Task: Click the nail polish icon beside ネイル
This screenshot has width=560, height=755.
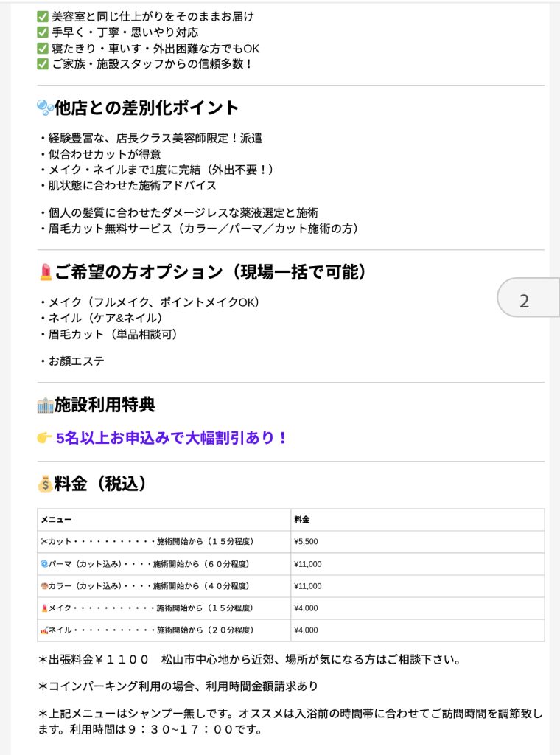Action: [x=43, y=630]
